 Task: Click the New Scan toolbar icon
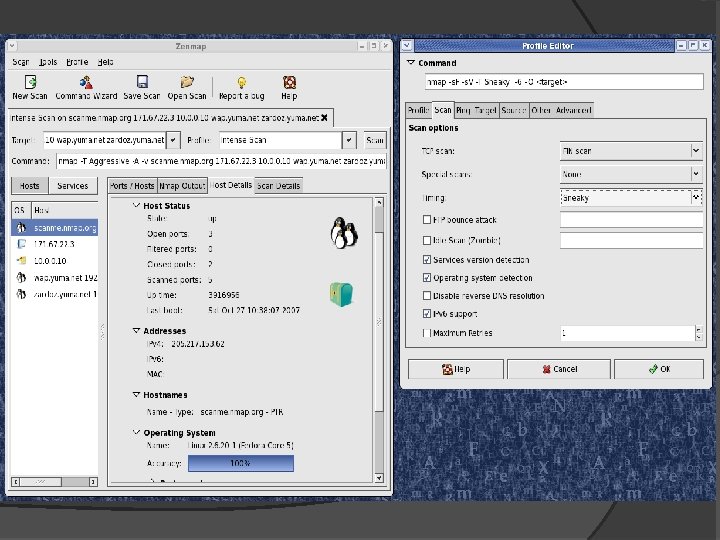pyautogui.click(x=30, y=82)
